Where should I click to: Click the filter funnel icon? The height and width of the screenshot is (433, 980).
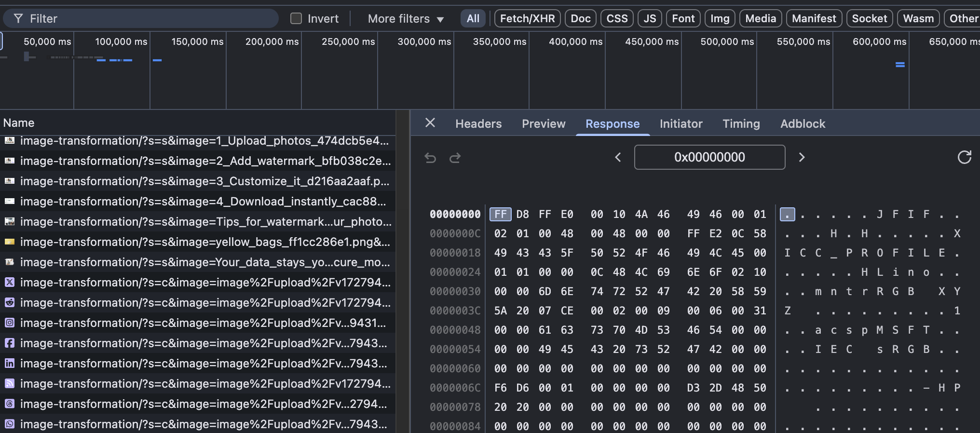tap(18, 19)
